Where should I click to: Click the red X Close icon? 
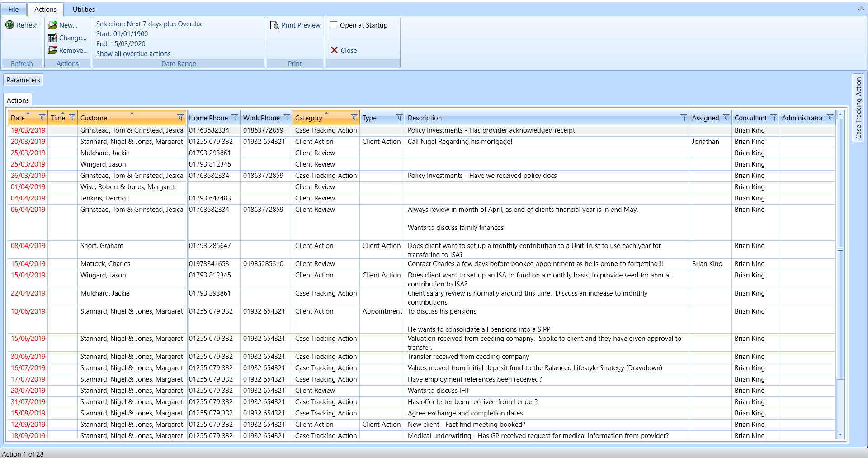[335, 50]
